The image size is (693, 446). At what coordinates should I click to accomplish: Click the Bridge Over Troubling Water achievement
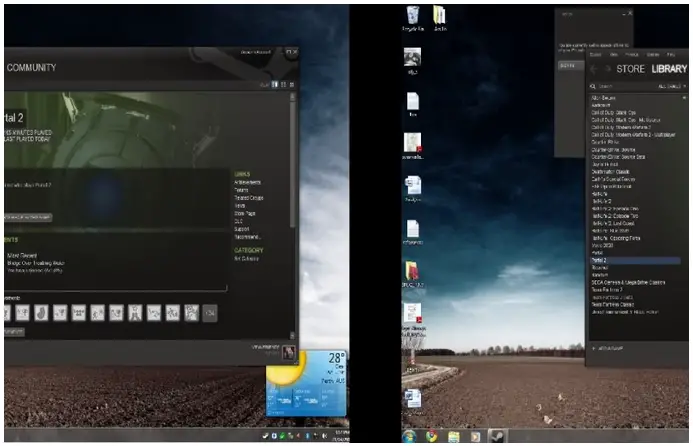coord(36,263)
